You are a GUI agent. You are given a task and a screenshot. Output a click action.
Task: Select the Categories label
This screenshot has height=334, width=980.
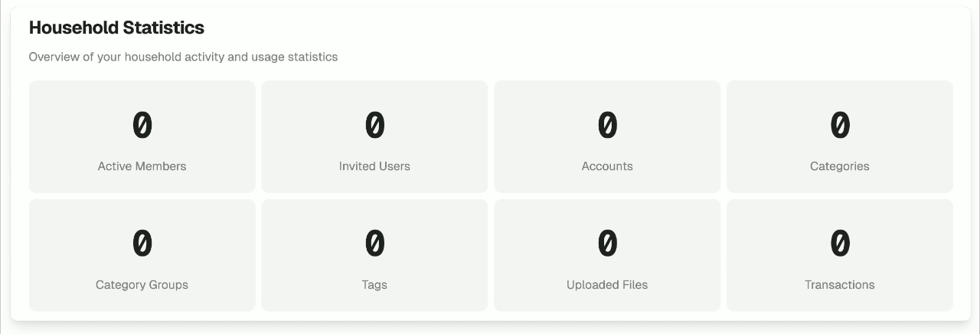(x=840, y=166)
